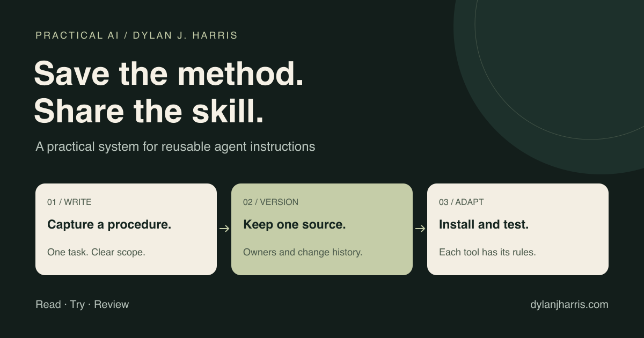
Task: Click the 'Read · Try · Review' footer text
Action: tap(82, 305)
